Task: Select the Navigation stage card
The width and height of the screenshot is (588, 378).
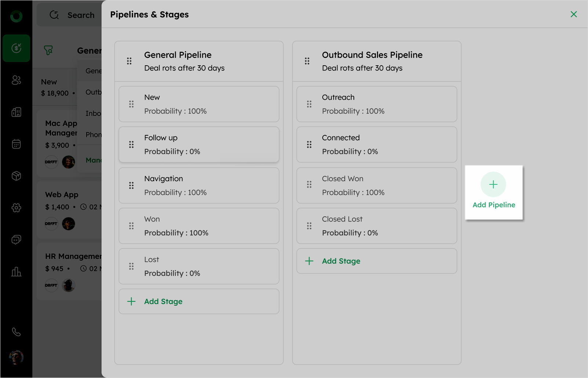Action: (x=199, y=186)
